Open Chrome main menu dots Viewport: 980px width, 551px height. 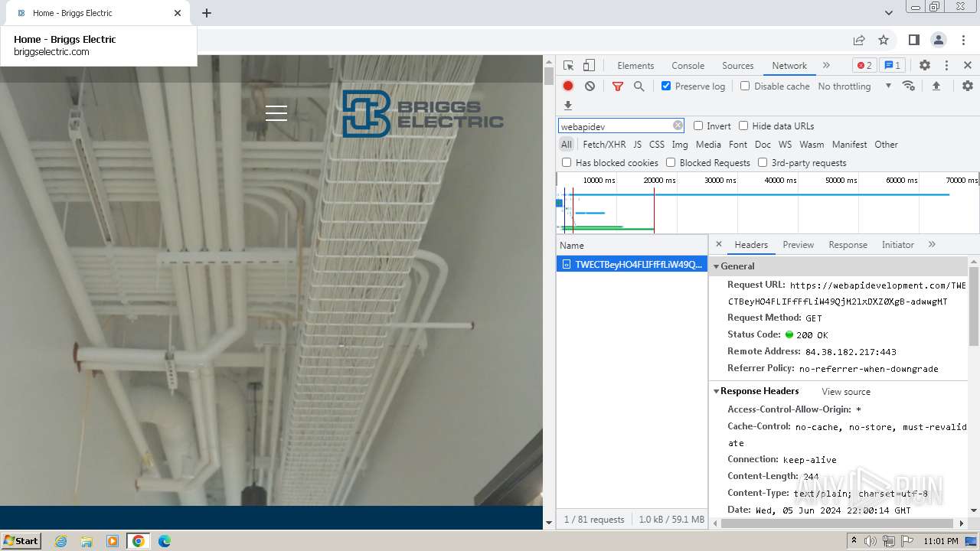pyautogui.click(x=963, y=40)
